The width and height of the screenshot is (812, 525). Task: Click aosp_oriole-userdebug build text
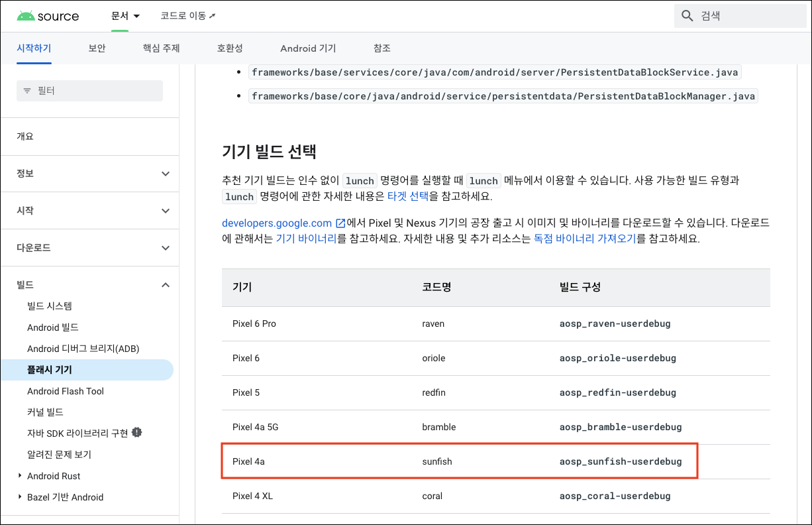618,359
